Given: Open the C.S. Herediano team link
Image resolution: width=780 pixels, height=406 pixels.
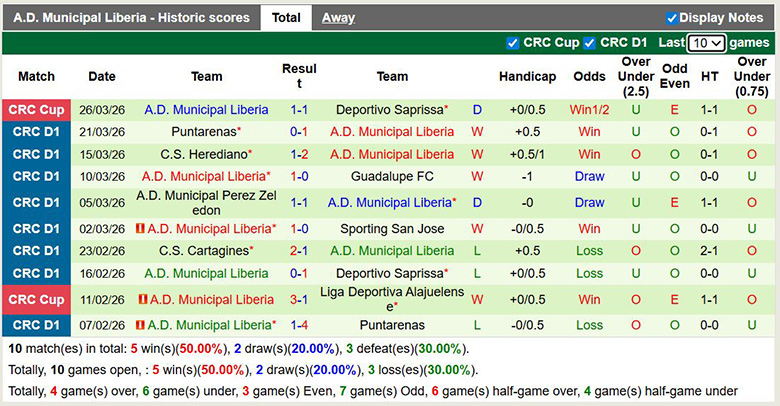Looking at the screenshot, I should 203,155.
